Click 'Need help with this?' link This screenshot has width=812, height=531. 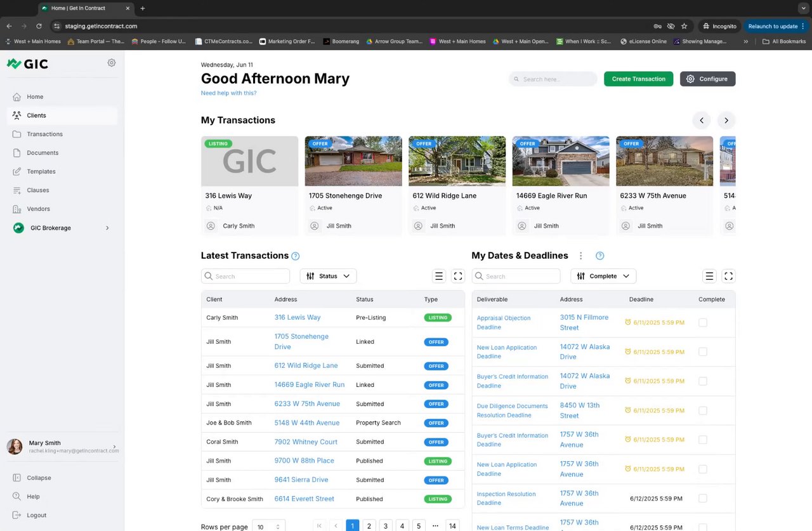[228, 93]
